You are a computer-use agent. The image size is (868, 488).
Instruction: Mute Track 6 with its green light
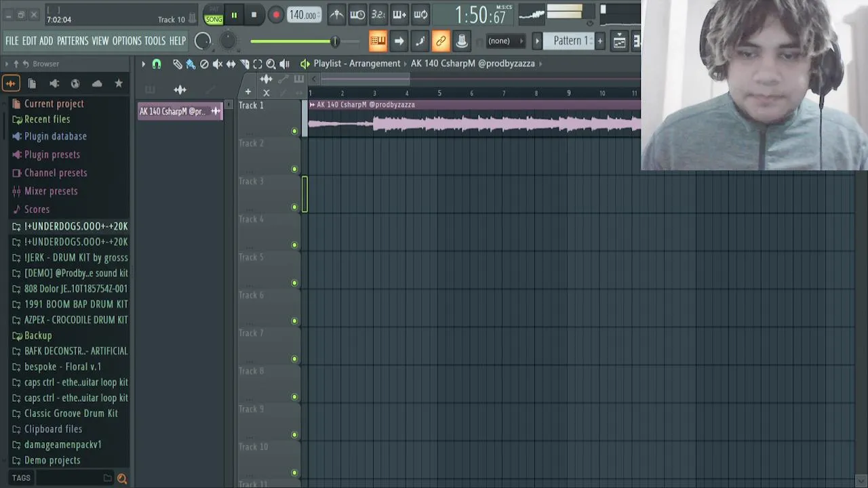[x=294, y=321]
